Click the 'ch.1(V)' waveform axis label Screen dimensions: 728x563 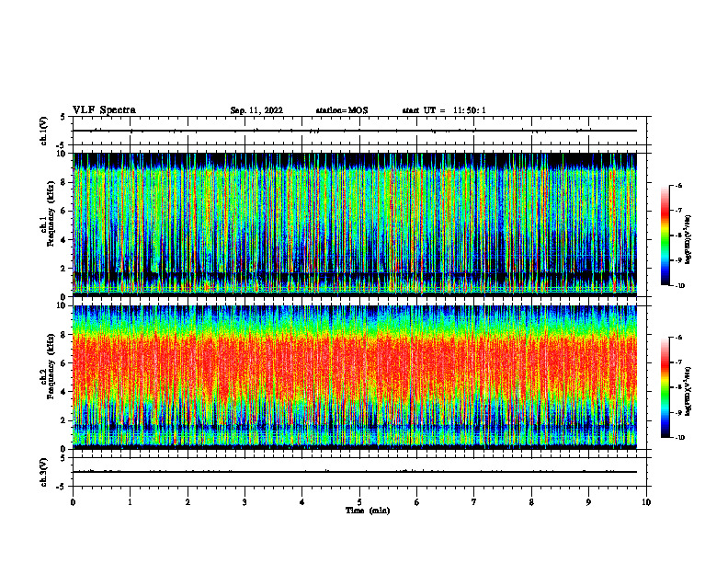pos(44,131)
